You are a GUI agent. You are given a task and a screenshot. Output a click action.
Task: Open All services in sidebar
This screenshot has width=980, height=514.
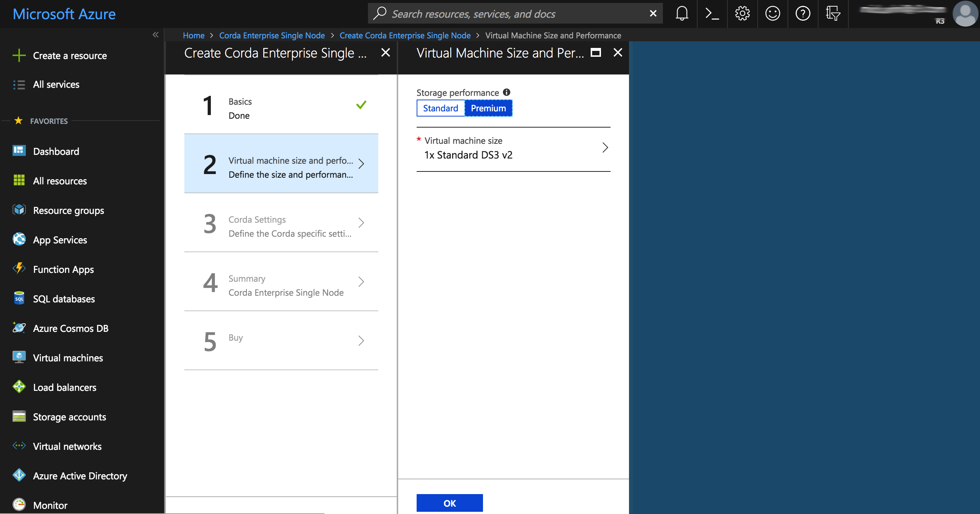[x=56, y=84]
